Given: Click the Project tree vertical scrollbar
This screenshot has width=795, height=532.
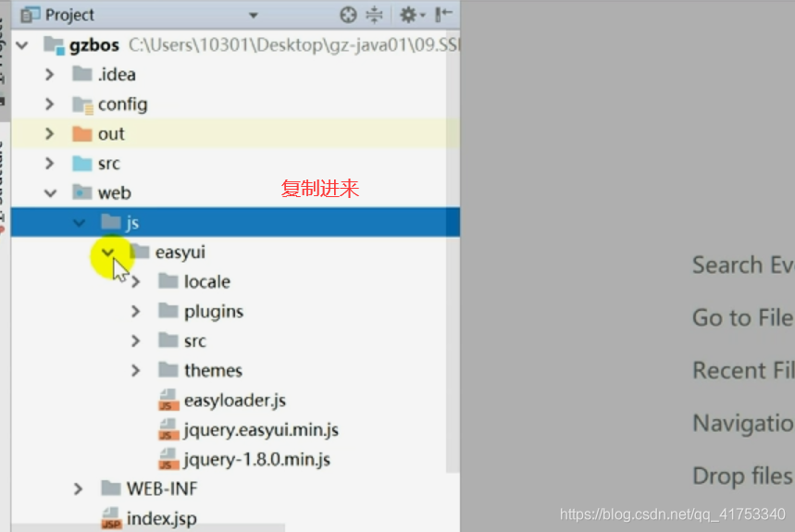Looking at the screenshot, I should [x=453, y=254].
